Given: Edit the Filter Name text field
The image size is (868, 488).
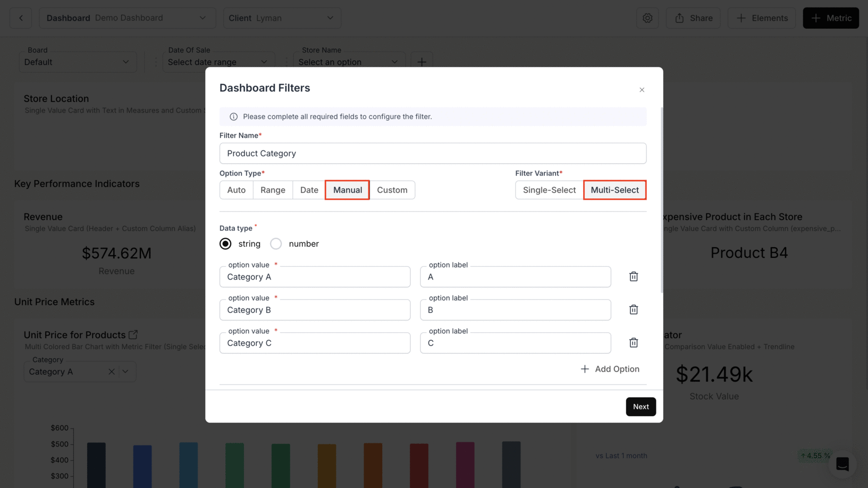Looking at the screenshot, I should [433, 153].
